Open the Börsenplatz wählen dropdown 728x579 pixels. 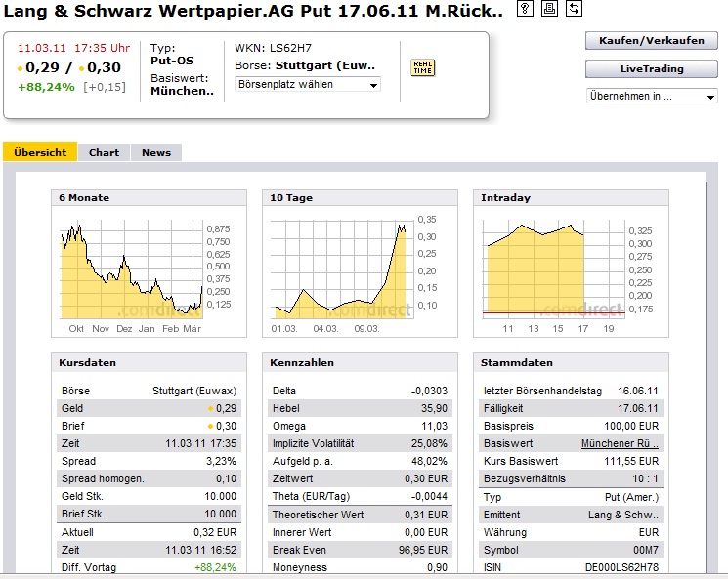(308, 85)
